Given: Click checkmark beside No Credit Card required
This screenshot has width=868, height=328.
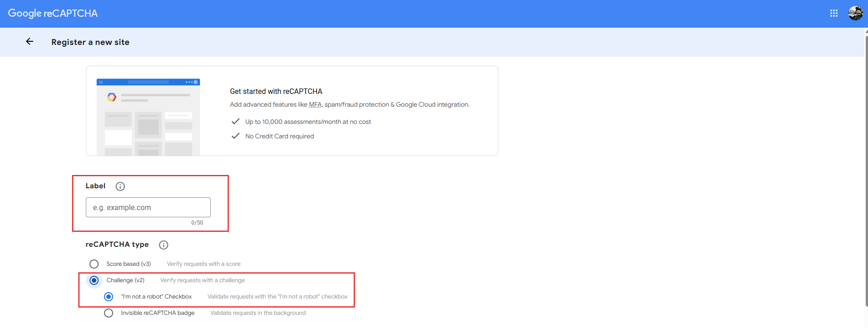Looking at the screenshot, I should point(235,136).
